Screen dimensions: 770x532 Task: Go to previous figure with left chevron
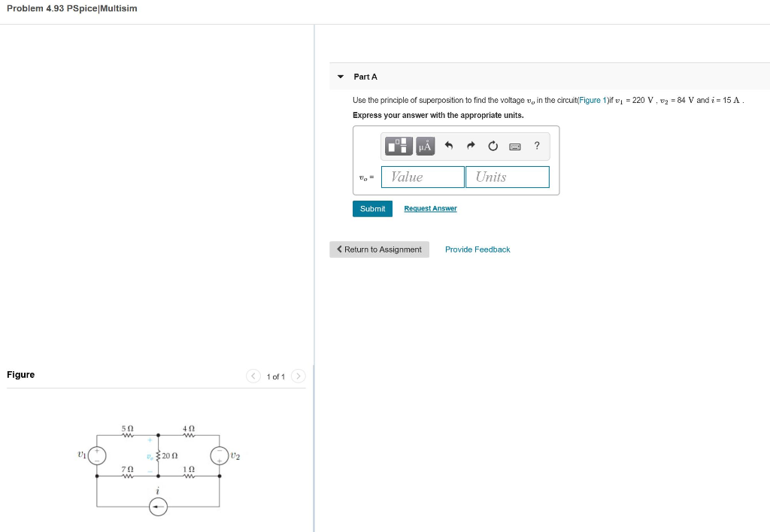(x=253, y=376)
